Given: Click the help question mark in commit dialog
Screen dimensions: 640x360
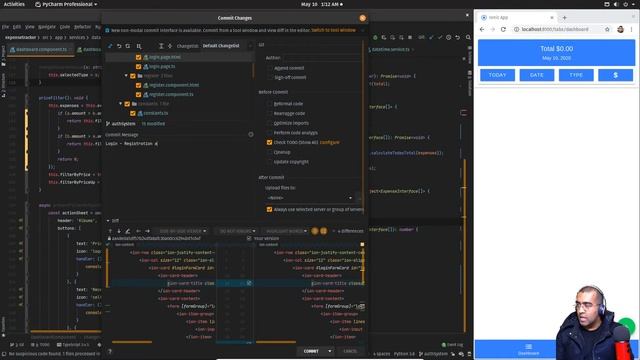Looking at the screenshot, I should [110, 351].
